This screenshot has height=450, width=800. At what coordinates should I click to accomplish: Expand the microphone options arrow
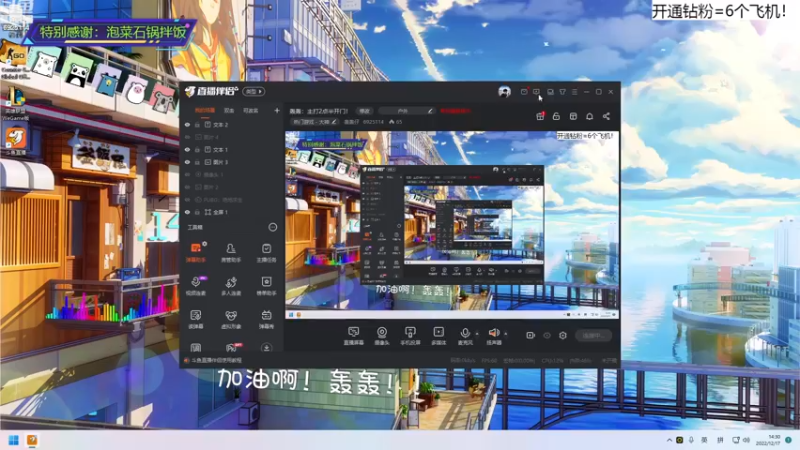(477, 334)
